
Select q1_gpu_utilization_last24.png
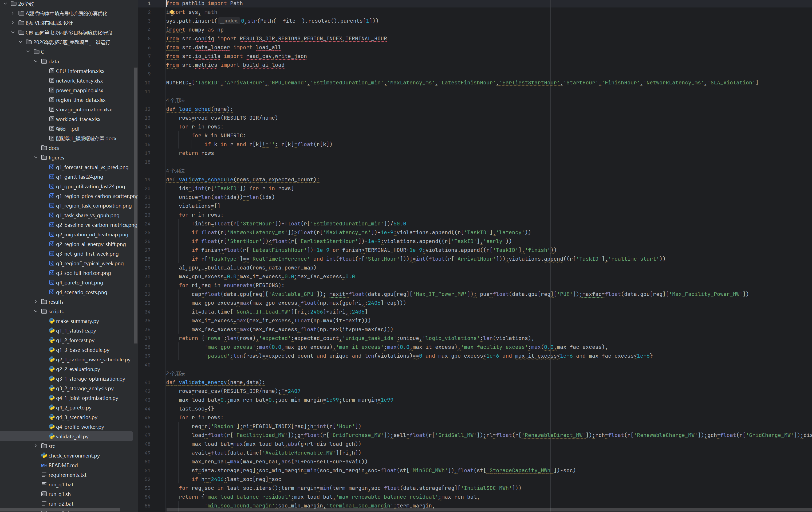90,187
